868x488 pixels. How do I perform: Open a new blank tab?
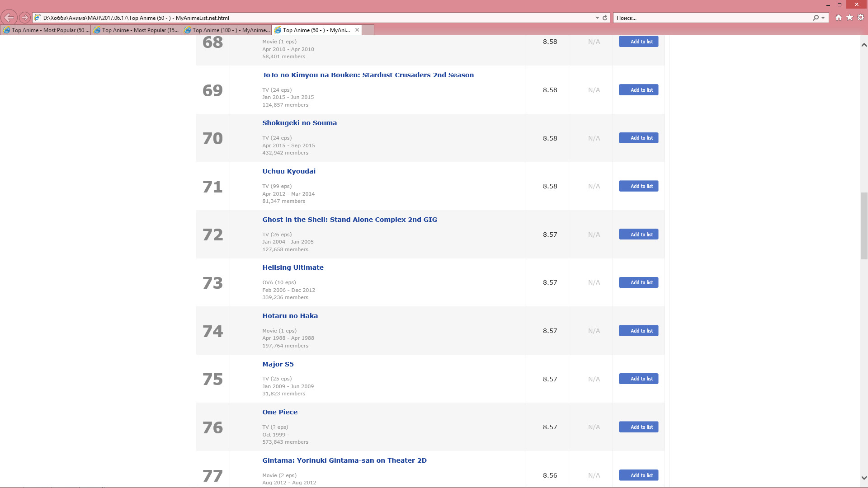point(368,30)
